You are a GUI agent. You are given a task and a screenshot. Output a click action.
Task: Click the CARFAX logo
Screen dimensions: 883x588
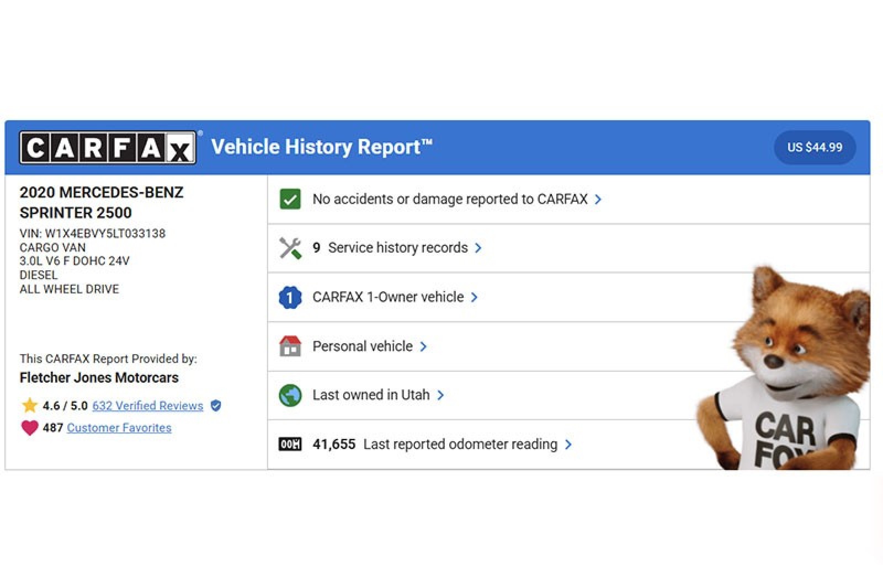[x=108, y=147]
